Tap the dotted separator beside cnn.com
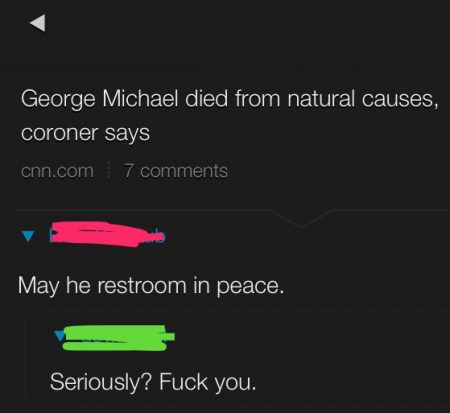This screenshot has height=413, width=450. 108,171
